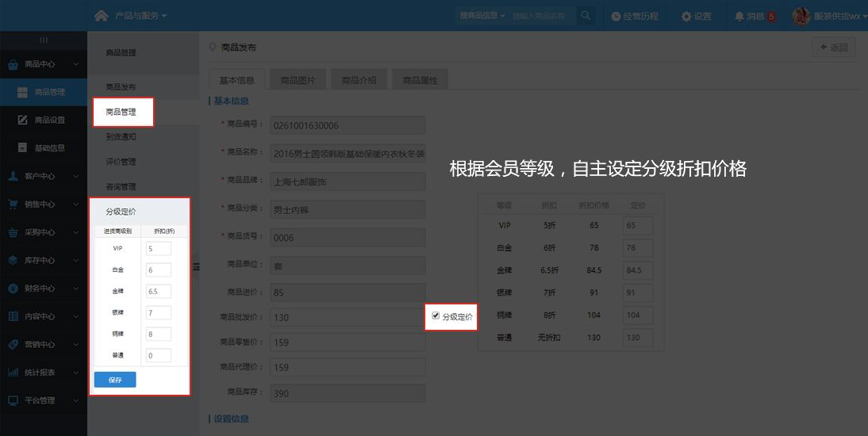
Task: Click the search magnifier icon
Action: click(x=586, y=16)
